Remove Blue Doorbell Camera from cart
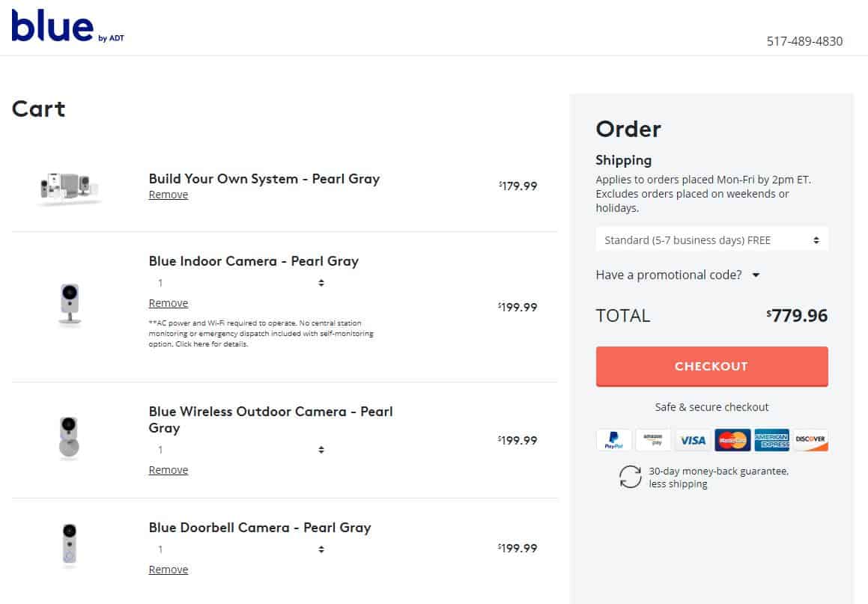This screenshot has width=868, height=604. (169, 570)
